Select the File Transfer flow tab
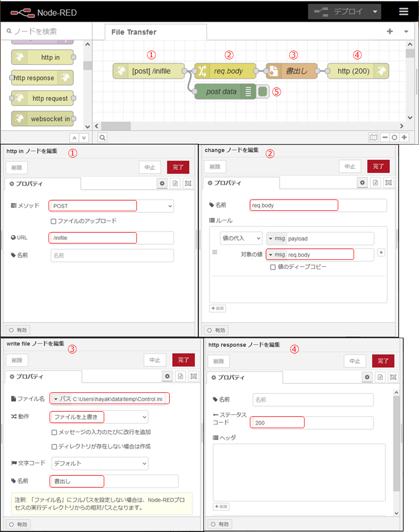This screenshot has height=532, width=419. click(134, 32)
